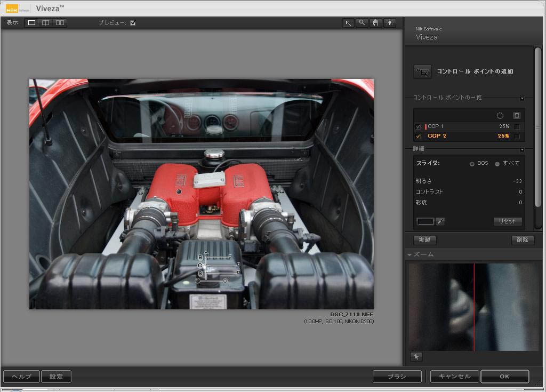Toggle the CCP 2 visibility checkbox

418,137
